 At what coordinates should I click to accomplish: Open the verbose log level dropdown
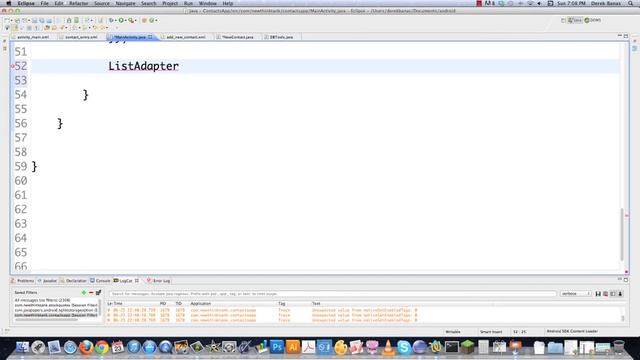pos(576,293)
